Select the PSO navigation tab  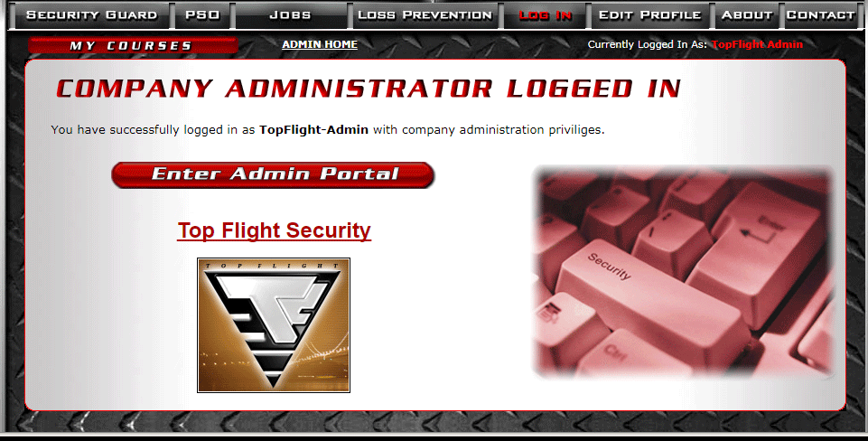[202, 15]
